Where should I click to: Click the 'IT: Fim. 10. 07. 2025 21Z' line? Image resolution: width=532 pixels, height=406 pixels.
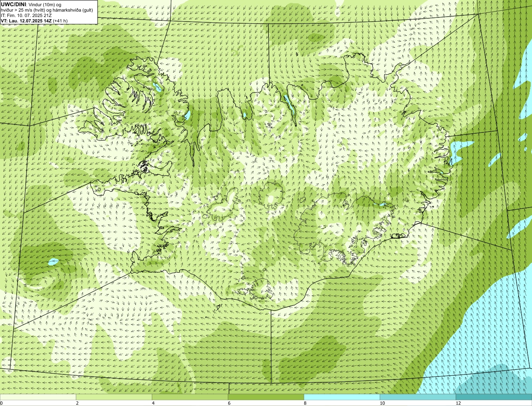[27, 15]
